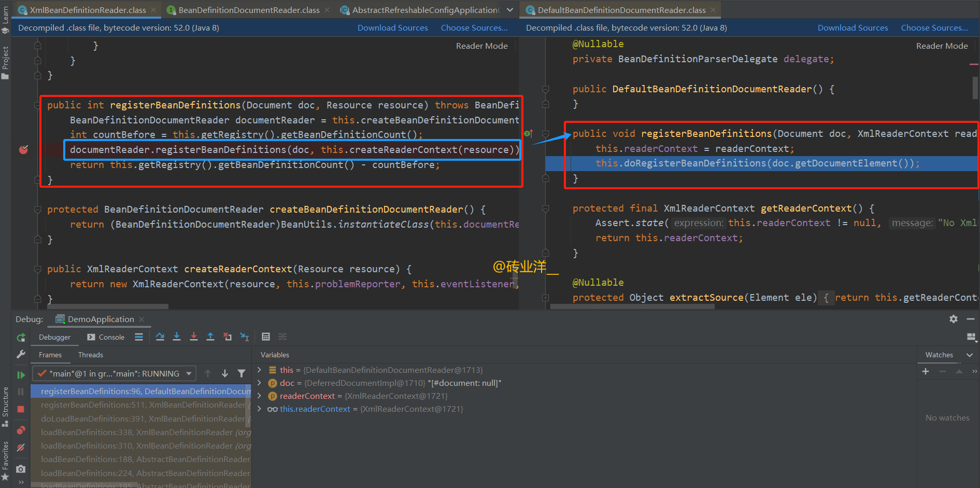Expand the this.readerContext variable node
This screenshot has height=488, width=980.
coord(259,409)
